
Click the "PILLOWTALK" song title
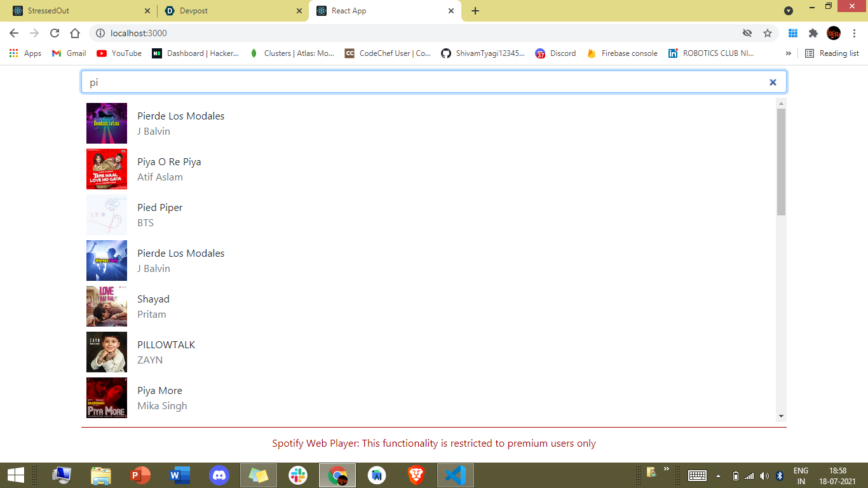(166, 345)
